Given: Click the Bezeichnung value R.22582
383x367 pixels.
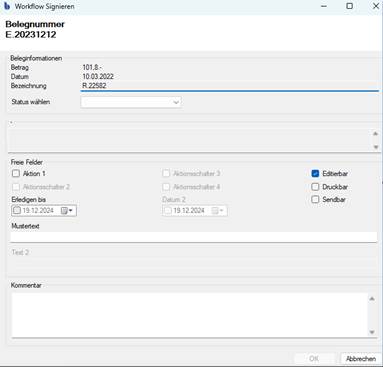Looking at the screenshot, I should (94, 86).
